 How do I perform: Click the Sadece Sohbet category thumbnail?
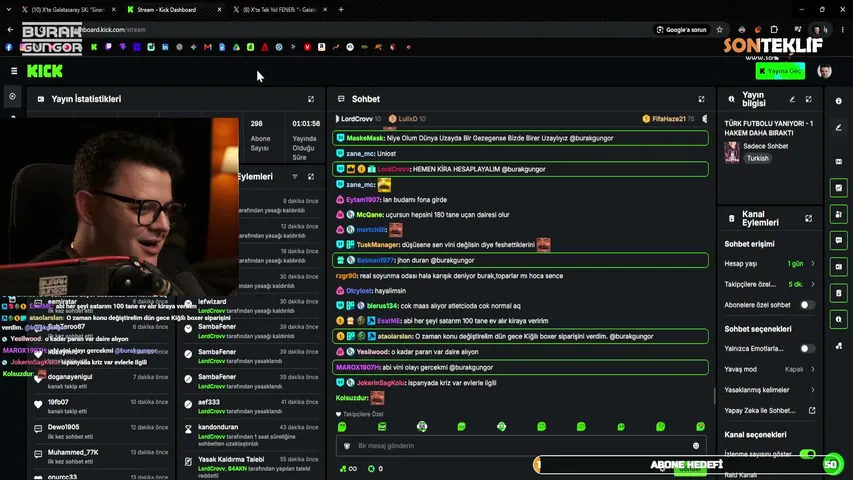tap(732, 152)
